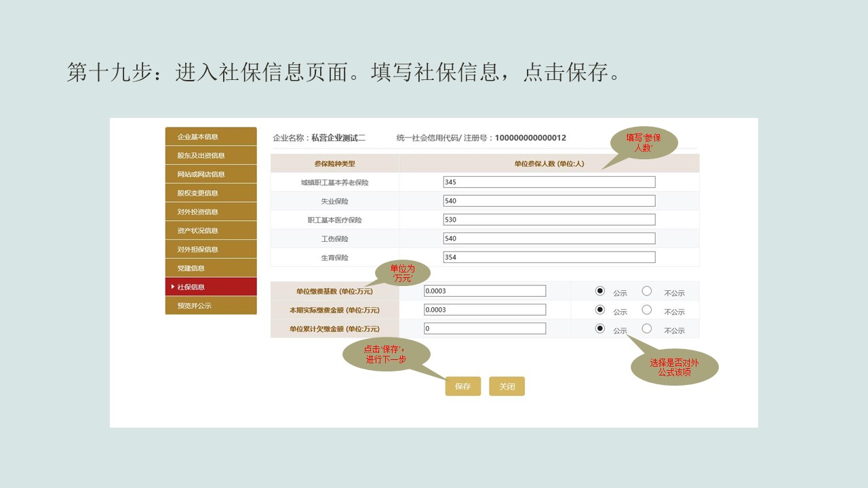Select 公示 for 单位累计欠缴金额
The height and width of the screenshot is (488, 868).
click(x=599, y=327)
